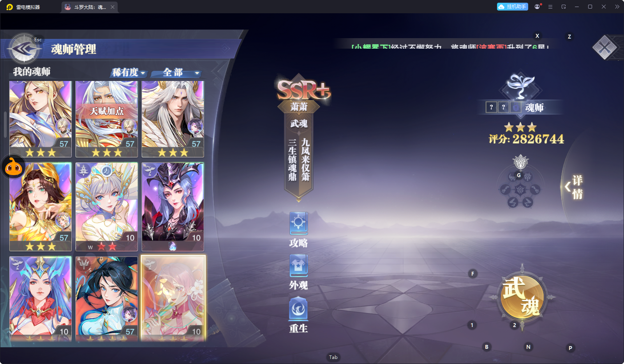Expand the 稀有度 rarity sort dropdown

tap(129, 72)
